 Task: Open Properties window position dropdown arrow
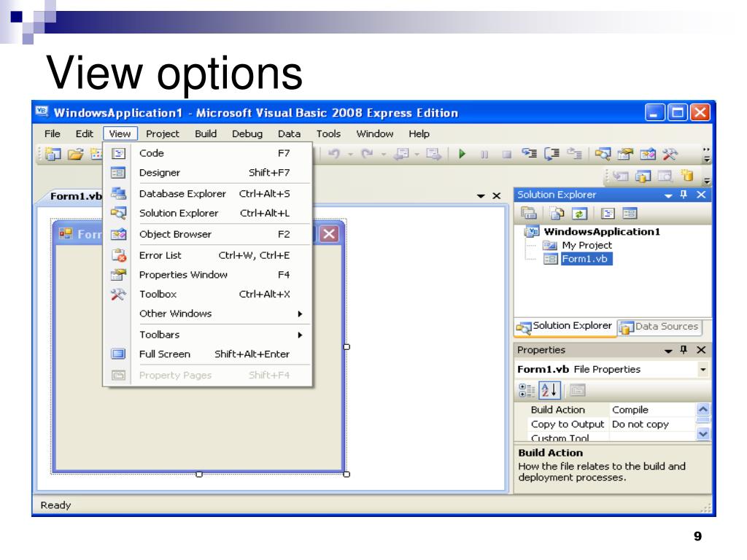[668, 351]
